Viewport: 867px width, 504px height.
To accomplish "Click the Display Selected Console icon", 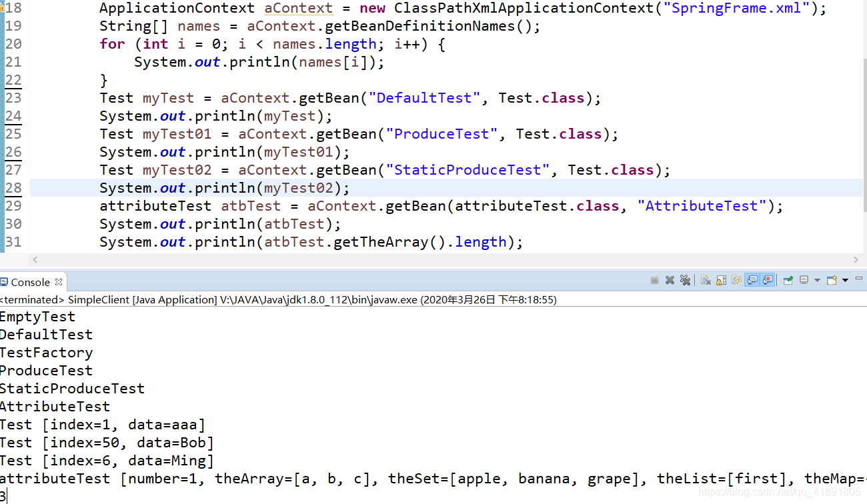I will [804, 280].
